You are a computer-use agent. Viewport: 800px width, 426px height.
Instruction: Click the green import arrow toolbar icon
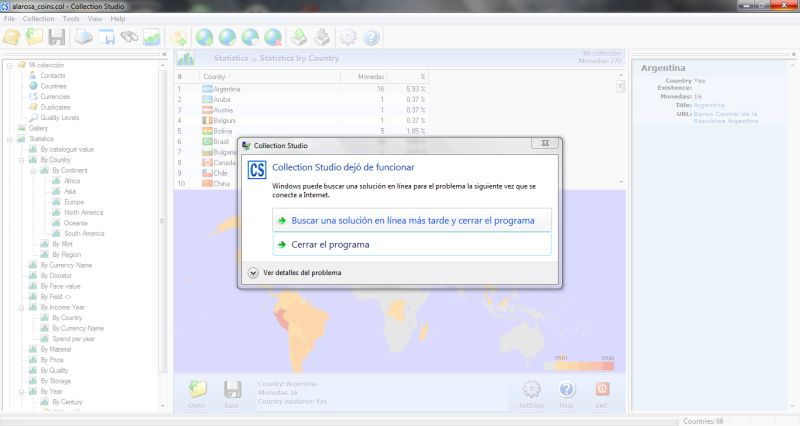[x=299, y=37]
